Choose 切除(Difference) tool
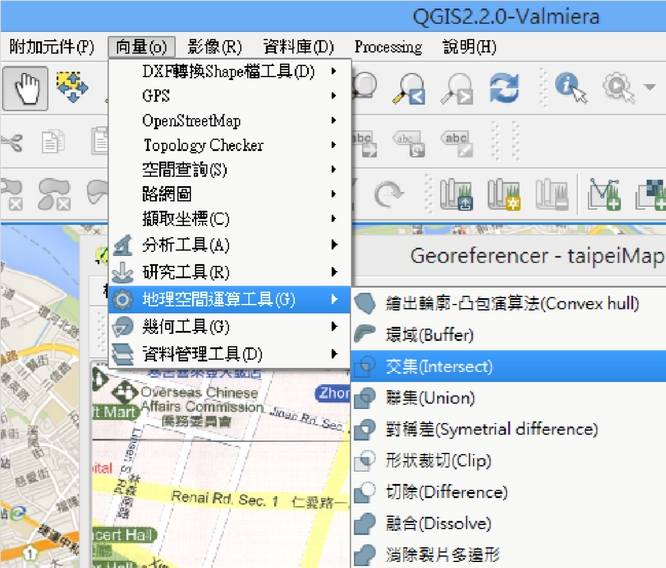 click(x=508, y=492)
